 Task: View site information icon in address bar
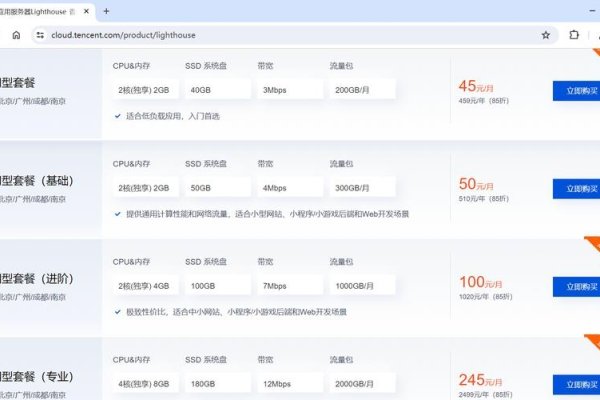click(x=40, y=35)
